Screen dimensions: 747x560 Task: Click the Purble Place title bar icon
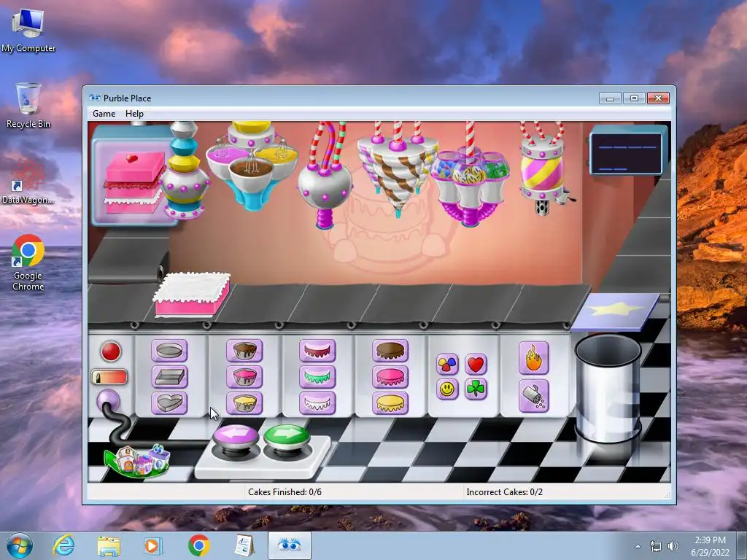(x=95, y=98)
